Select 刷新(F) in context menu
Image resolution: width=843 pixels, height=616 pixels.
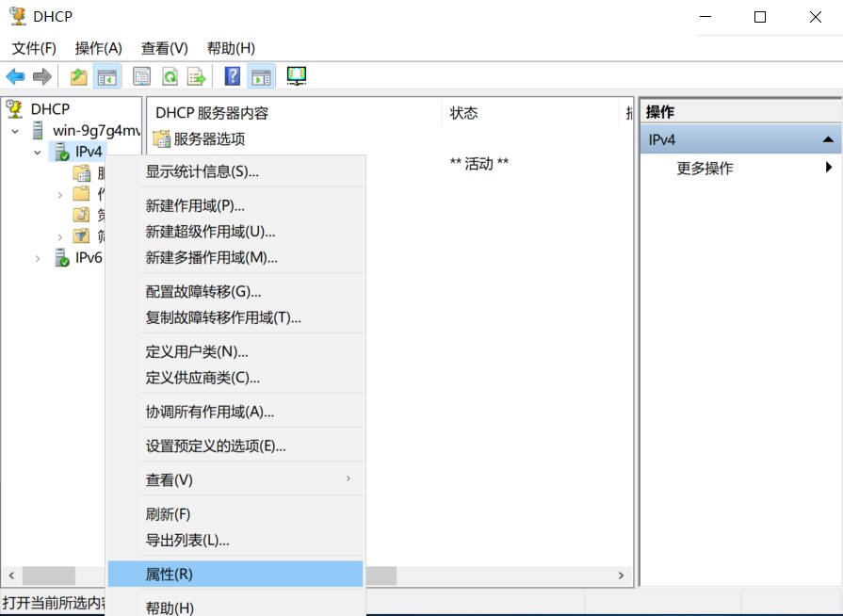coord(236,514)
